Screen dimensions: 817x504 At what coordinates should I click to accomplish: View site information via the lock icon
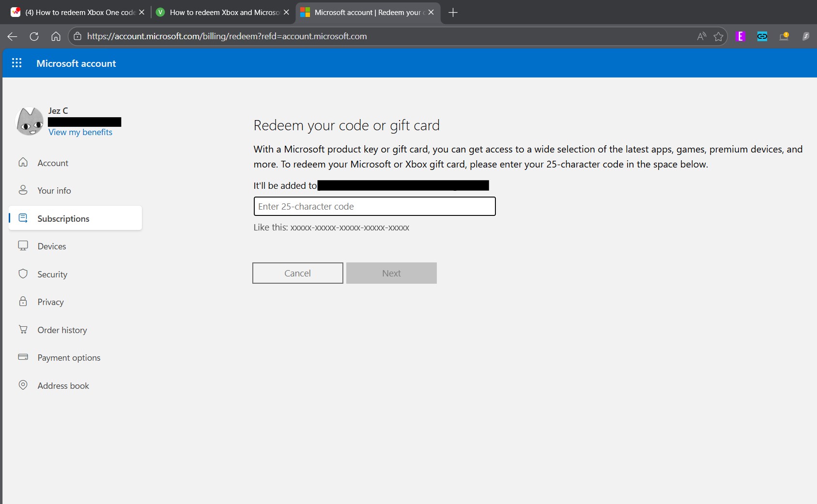[x=77, y=36]
